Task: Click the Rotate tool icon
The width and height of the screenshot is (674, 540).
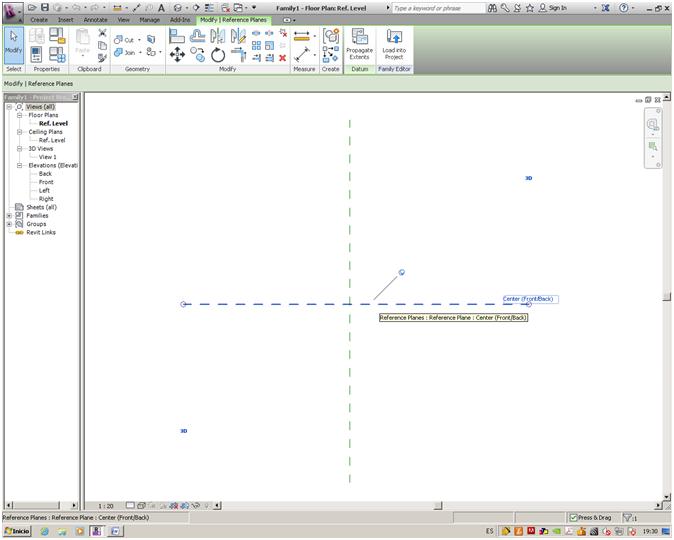Action: click(x=218, y=55)
